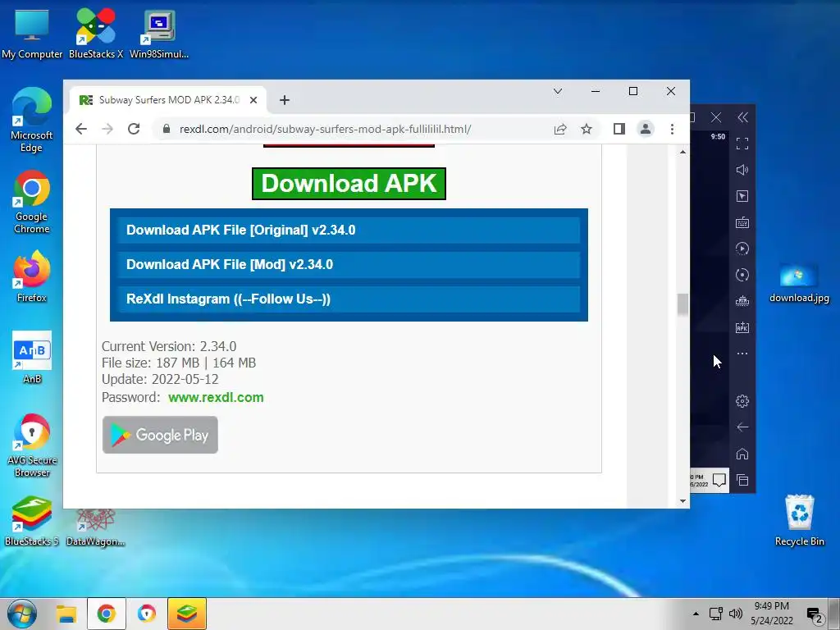
Task: Open BlueStacks keyboard controls icon
Action: (742, 222)
